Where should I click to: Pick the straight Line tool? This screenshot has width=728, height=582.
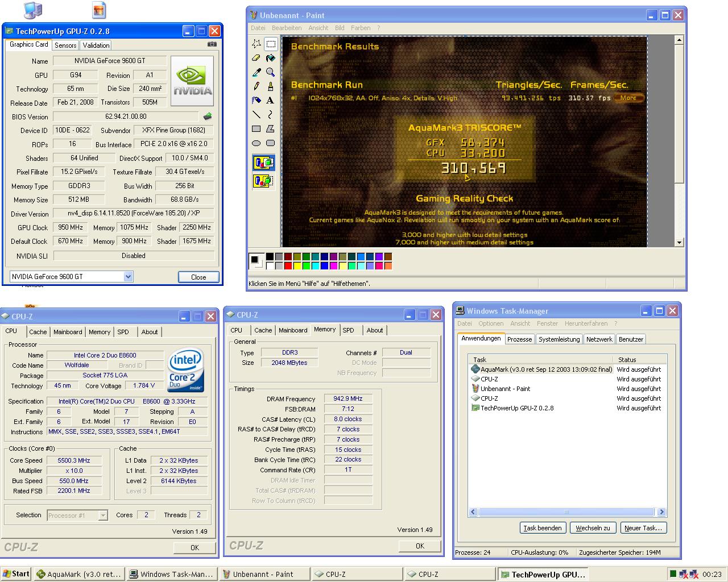pyautogui.click(x=257, y=115)
